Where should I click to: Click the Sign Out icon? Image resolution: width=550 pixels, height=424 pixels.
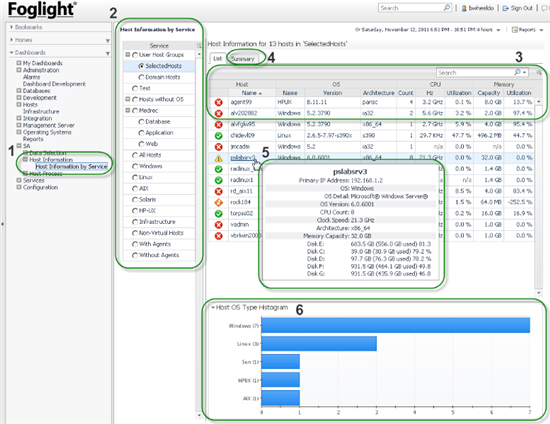(x=505, y=8)
